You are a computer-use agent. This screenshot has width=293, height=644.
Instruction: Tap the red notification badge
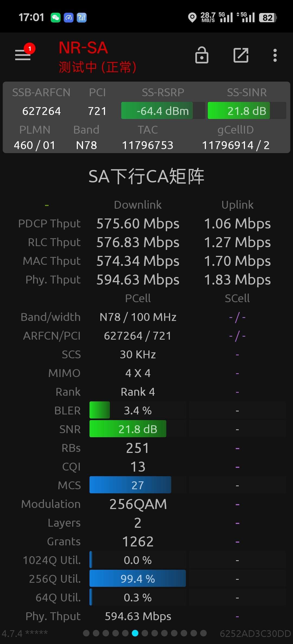(x=30, y=49)
